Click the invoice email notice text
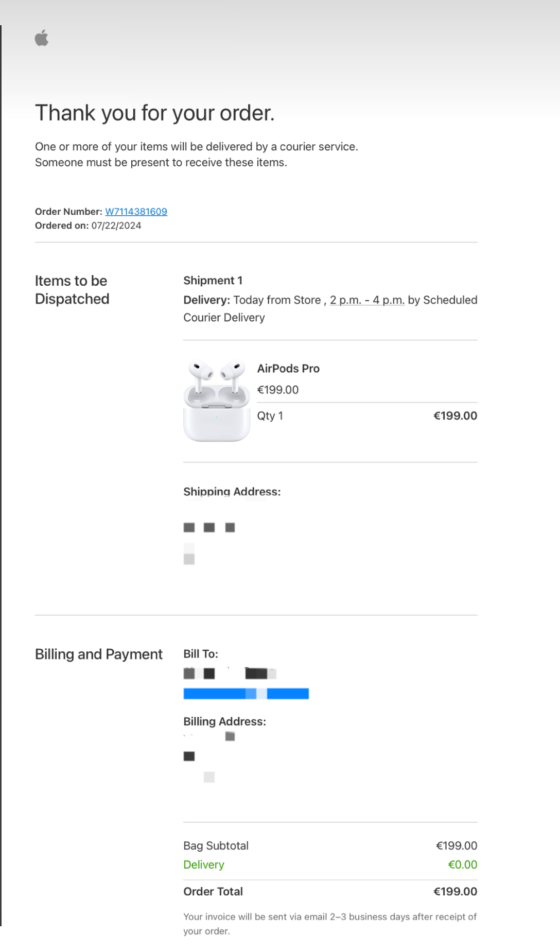560x952 pixels. (329, 924)
